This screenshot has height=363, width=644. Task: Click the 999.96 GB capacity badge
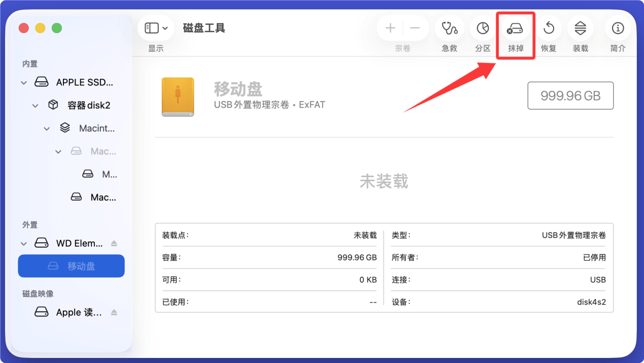point(570,95)
